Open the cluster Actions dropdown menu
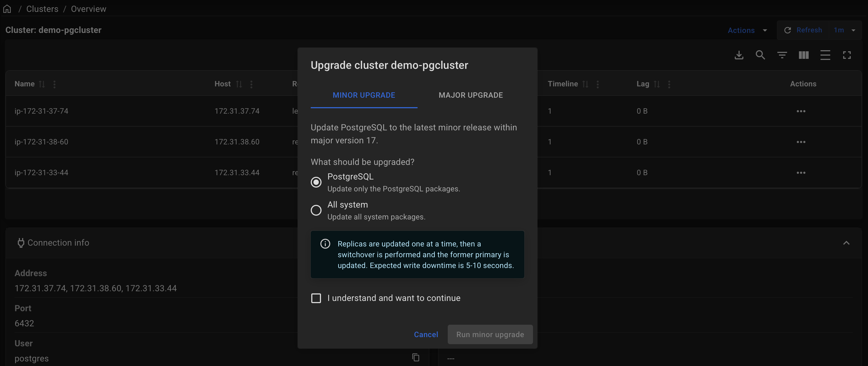 [747, 30]
